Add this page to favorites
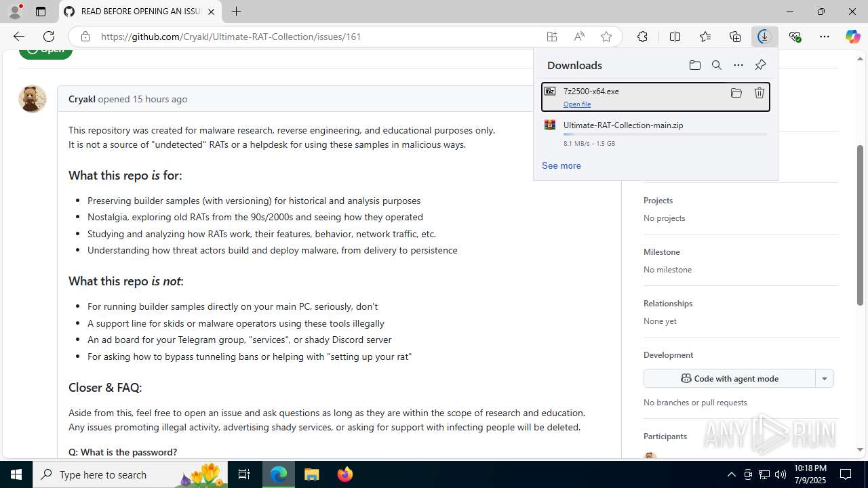This screenshot has width=868, height=488. (606, 37)
